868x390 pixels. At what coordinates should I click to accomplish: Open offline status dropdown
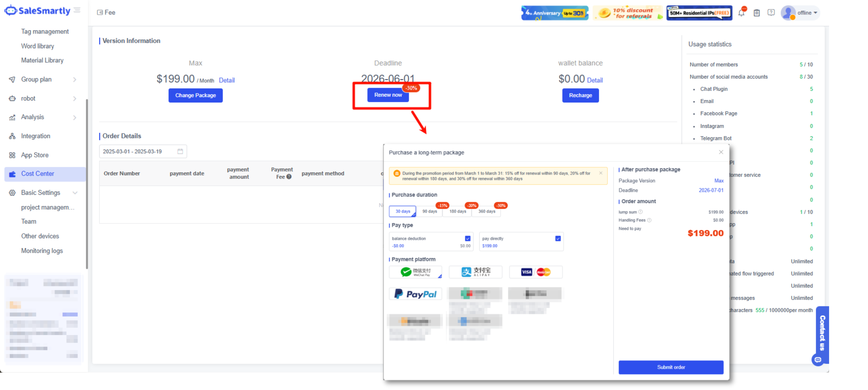[807, 13]
